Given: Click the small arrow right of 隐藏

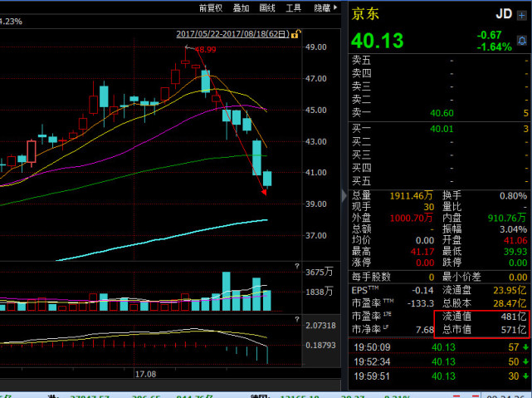Looking at the screenshot, I should coord(337,7).
